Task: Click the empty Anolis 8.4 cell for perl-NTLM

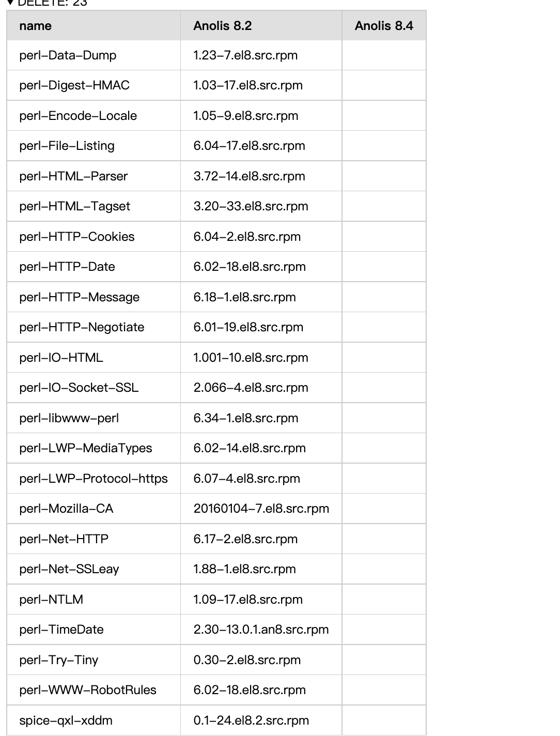Action: coord(384,600)
